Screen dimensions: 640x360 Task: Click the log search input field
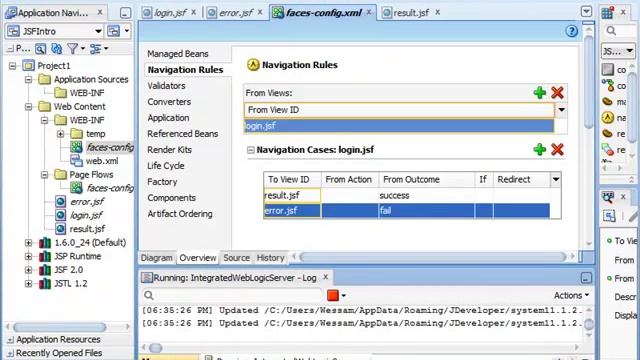pos(238,295)
